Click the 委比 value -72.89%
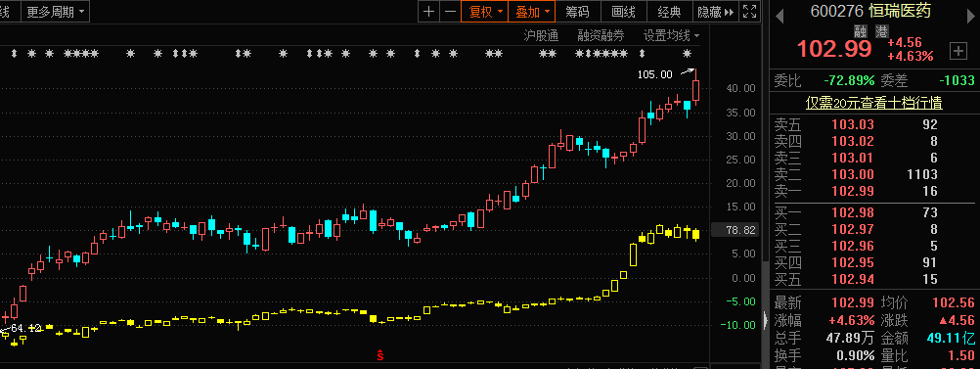Image resolution: width=980 pixels, height=369 pixels. coord(848,80)
